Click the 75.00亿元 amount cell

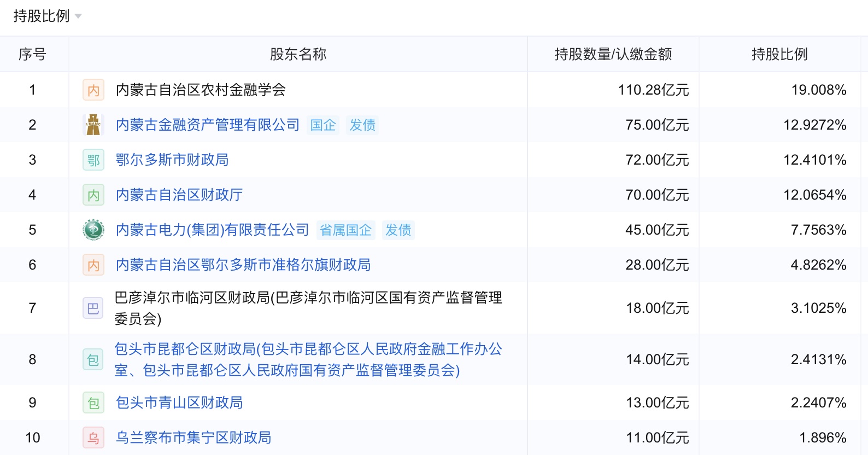pos(658,125)
